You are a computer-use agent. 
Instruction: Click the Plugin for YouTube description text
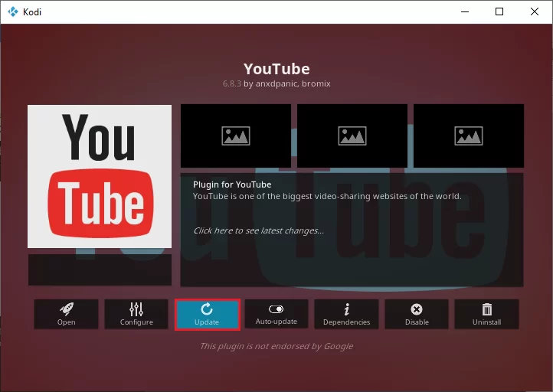tap(232, 185)
